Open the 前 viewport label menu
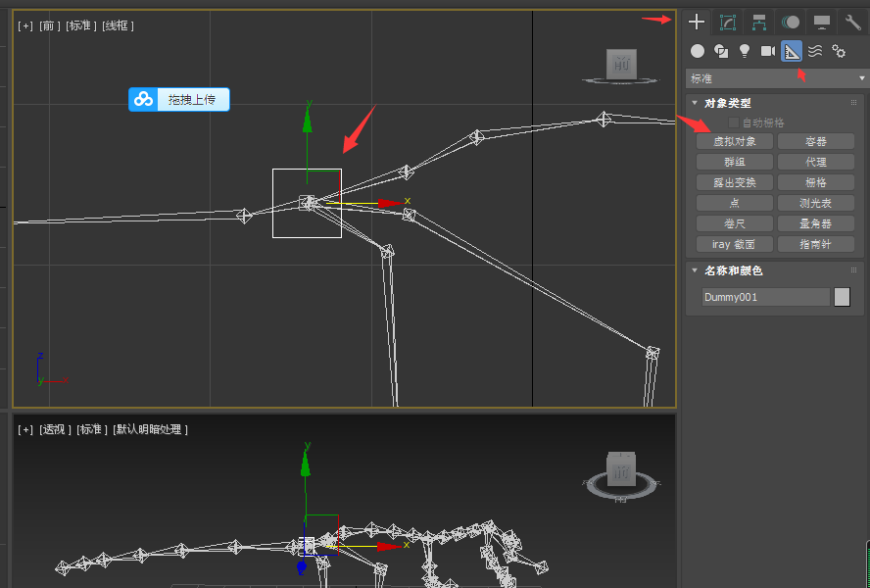The height and width of the screenshot is (588, 870). pyautogui.click(x=48, y=25)
